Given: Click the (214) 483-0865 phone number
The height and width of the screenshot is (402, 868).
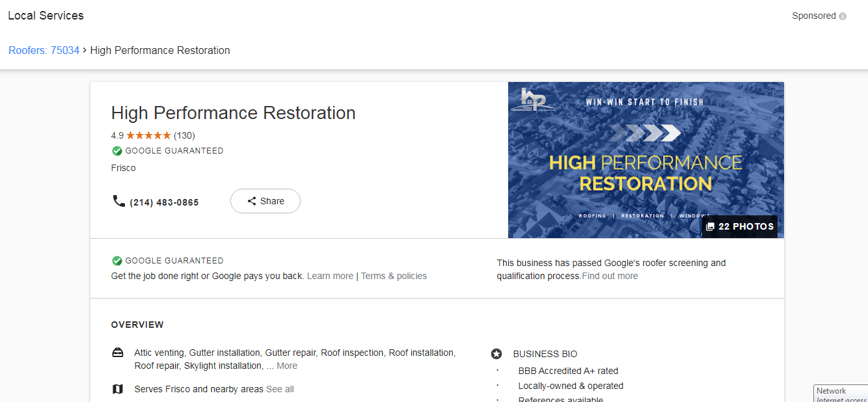Looking at the screenshot, I should click(x=164, y=202).
